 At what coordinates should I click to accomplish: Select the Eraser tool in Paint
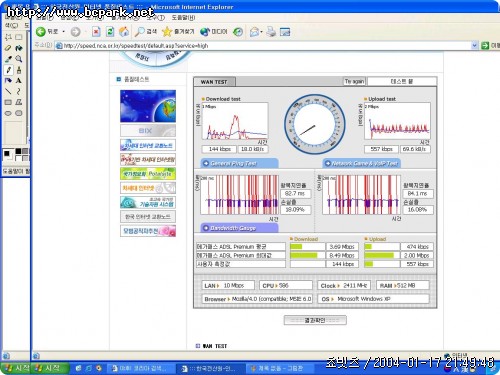8,48
